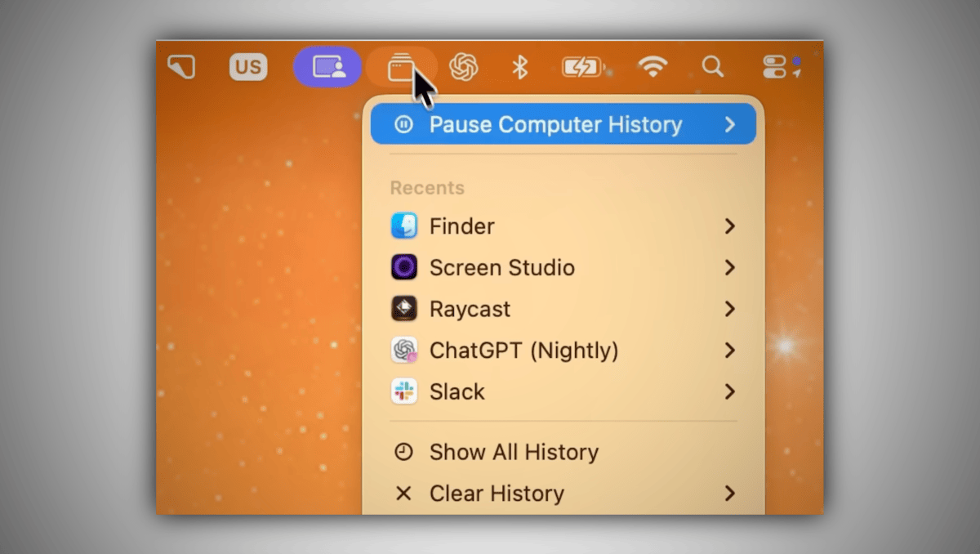
Task: Select Raycast in Recents
Action: [x=563, y=309]
